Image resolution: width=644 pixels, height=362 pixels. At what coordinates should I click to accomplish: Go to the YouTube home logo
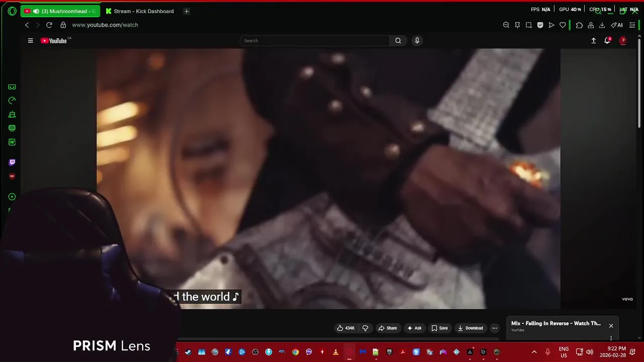tap(54, 41)
